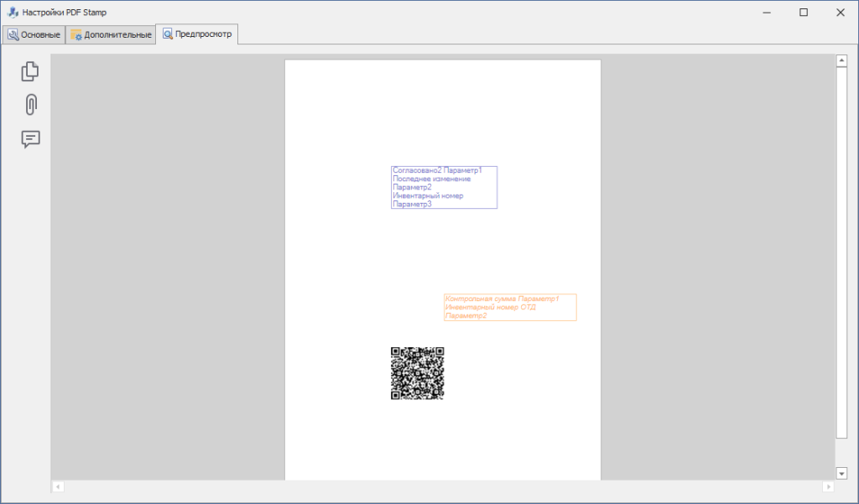Click the QR code on the page
Image resolution: width=859 pixels, height=504 pixels.
click(x=417, y=373)
